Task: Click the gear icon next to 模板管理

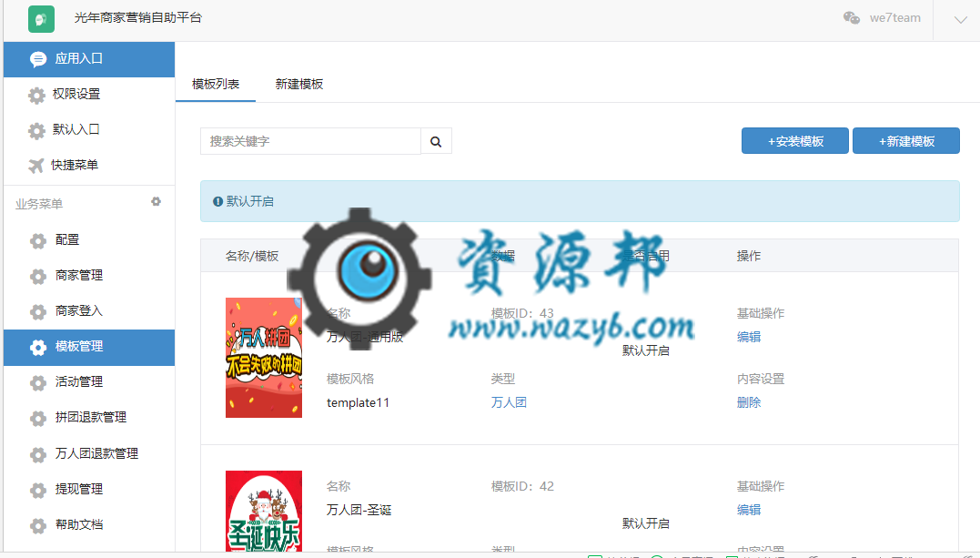Action: pos(38,348)
